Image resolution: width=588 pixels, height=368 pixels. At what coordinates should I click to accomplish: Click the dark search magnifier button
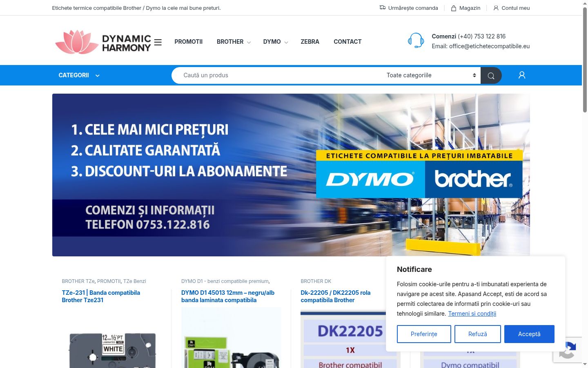coord(491,75)
